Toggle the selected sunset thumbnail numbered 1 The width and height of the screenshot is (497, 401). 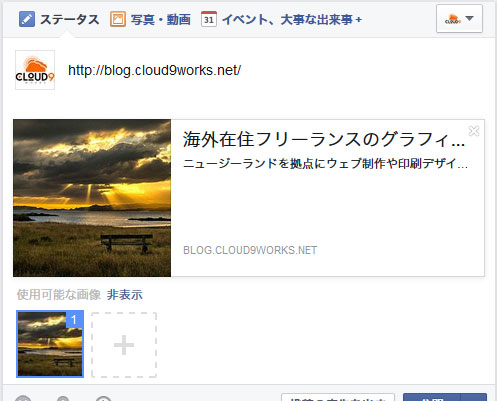[x=50, y=344]
